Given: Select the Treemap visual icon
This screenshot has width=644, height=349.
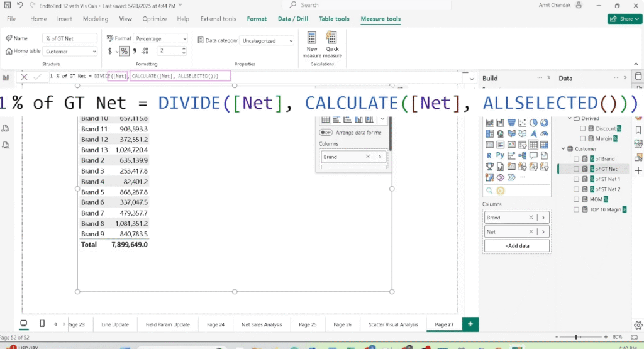Looking at the screenshot, I should [x=489, y=134].
